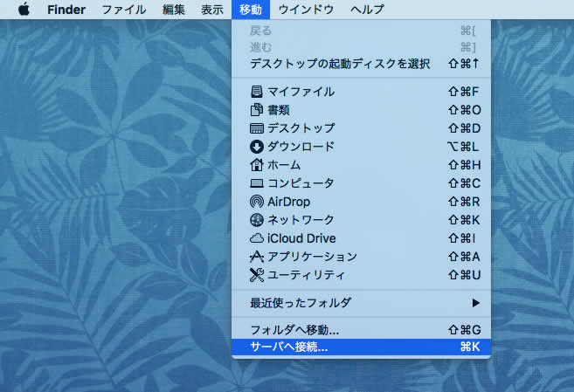Select ホーム menu entry

pyautogui.click(x=362, y=165)
